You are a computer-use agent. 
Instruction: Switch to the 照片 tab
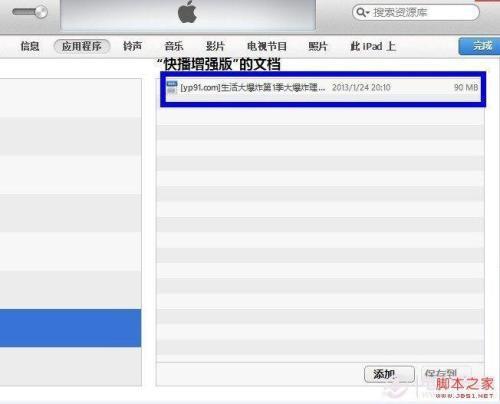pyautogui.click(x=318, y=46)
